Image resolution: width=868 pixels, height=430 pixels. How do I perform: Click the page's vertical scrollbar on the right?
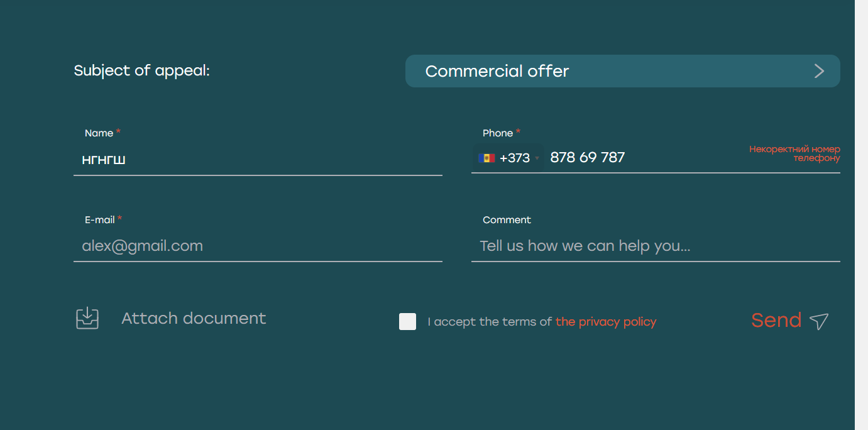click(x=861, y=215)
